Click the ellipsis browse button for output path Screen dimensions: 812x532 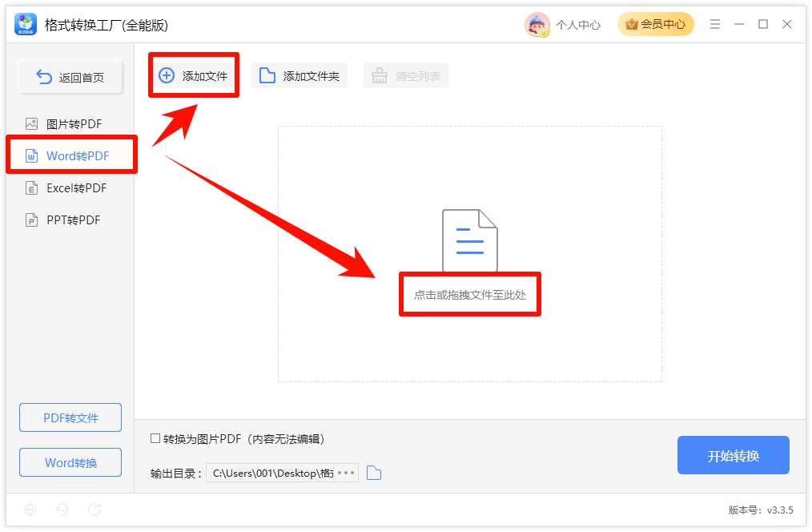click(x=346, y=473)
